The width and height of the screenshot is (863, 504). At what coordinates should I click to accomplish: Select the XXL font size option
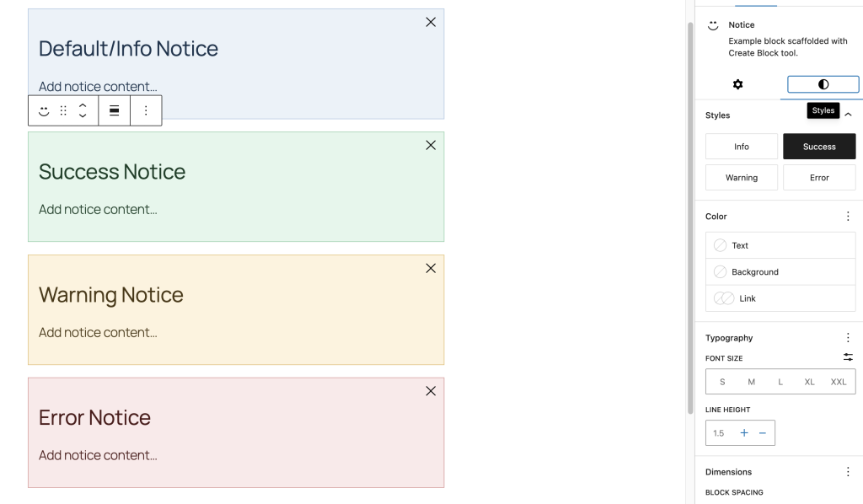pyautogui.click(x=839, y=381)
